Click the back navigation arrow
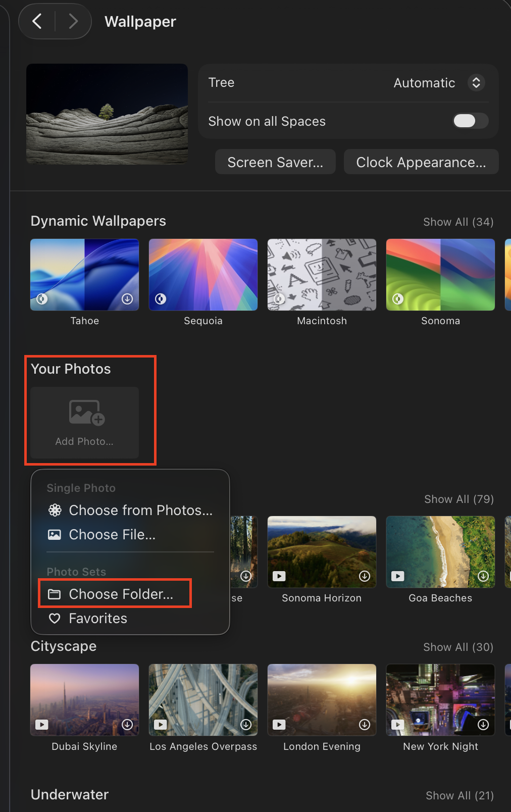This screenshot has width=511, height=812. (37, 21)
